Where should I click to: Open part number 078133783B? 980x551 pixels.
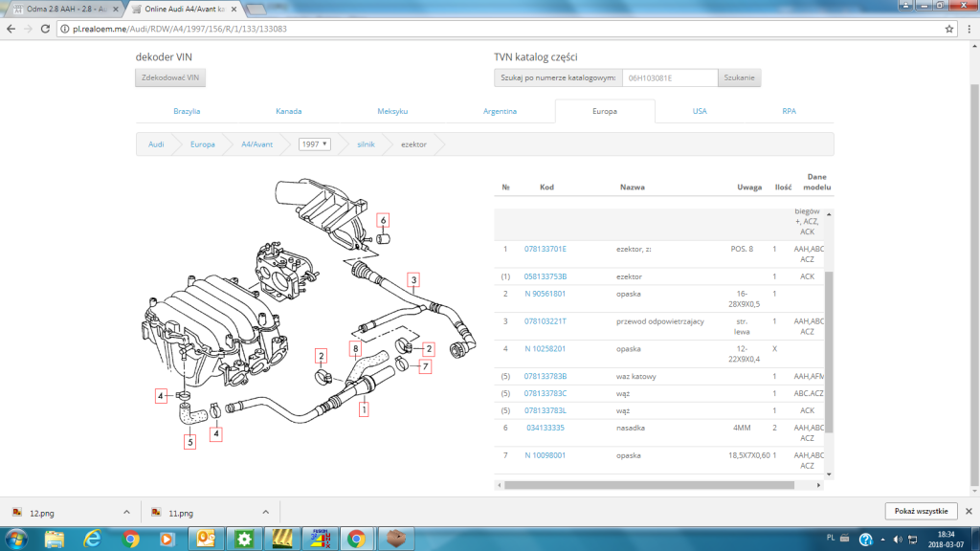click(x=545, y=376)
